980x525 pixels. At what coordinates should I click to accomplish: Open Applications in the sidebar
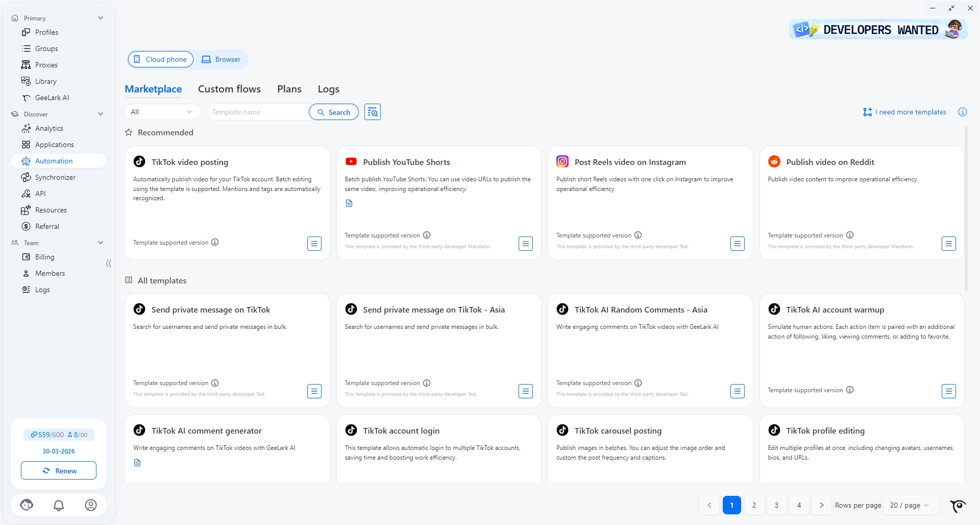(x=59, y=145)
